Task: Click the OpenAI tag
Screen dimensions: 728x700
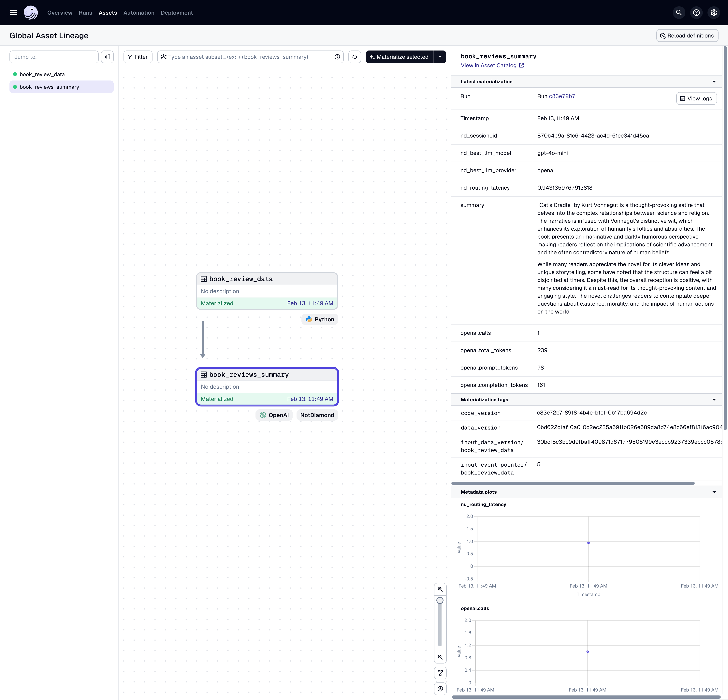Action: [x=274, y=415]
